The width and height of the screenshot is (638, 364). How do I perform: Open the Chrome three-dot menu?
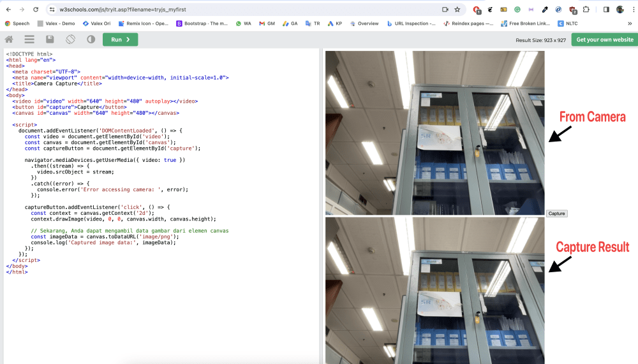click(x=634, y=10)
